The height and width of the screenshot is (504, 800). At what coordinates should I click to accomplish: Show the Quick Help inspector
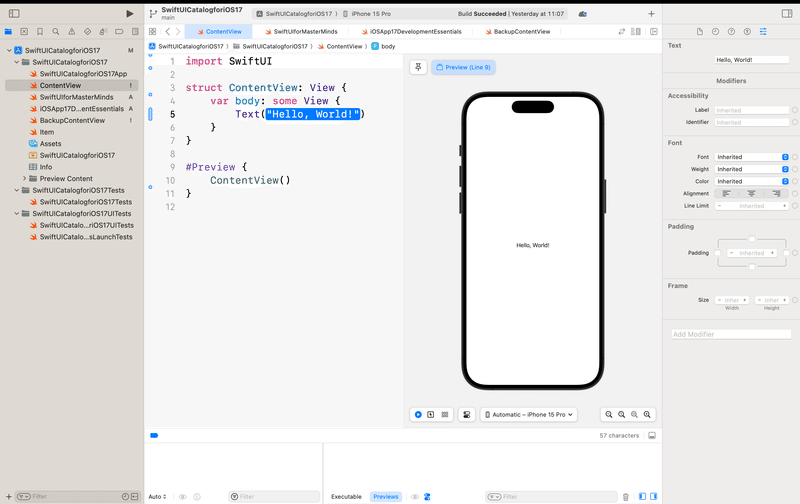(x=731, y=32)
